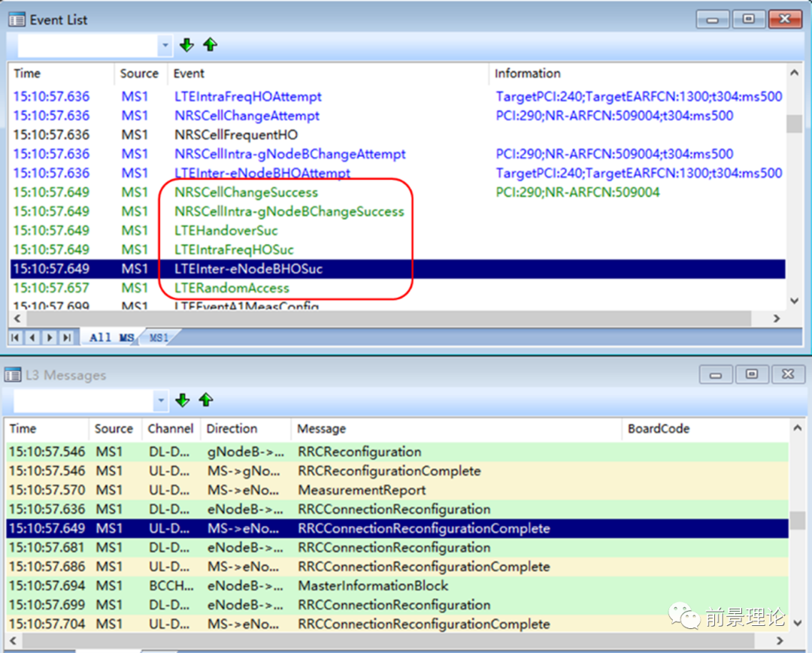Click the scroll-down arrow in Event List
This screenshot has width=812, height=653.
[x=795, y=301]
